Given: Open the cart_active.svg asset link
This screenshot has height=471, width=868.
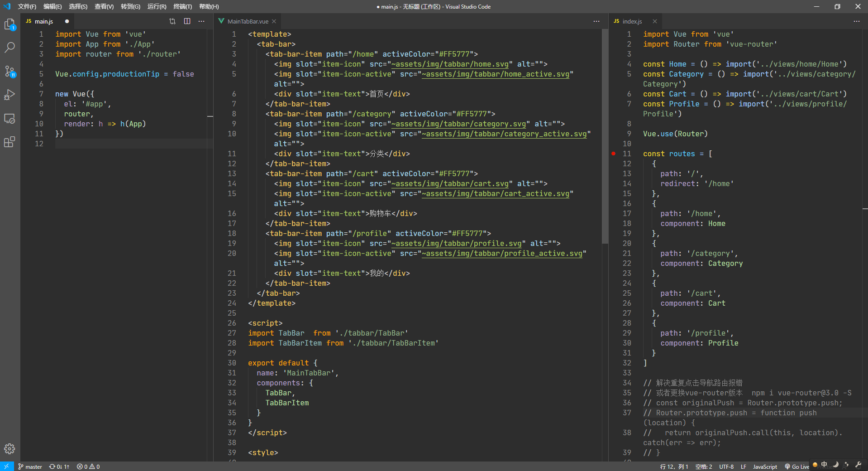Looking at the screenshot, I should click(496, 193).
